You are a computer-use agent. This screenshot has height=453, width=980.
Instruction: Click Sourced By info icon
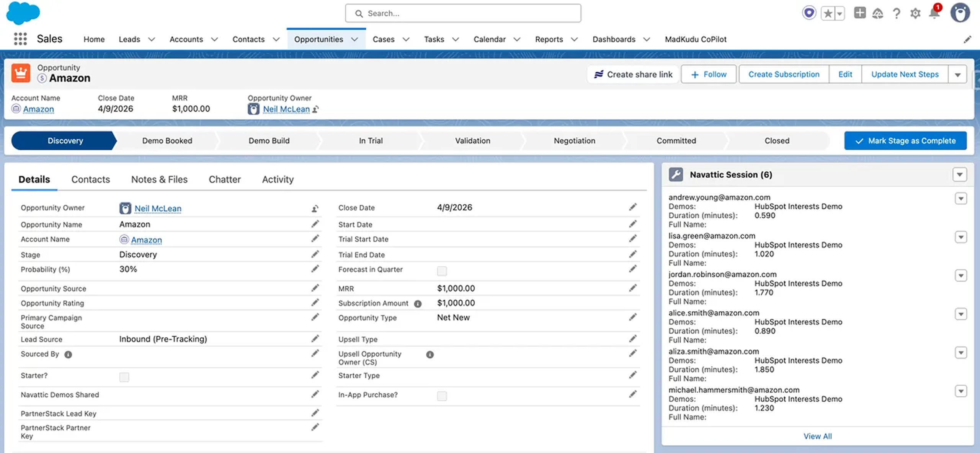68,355
